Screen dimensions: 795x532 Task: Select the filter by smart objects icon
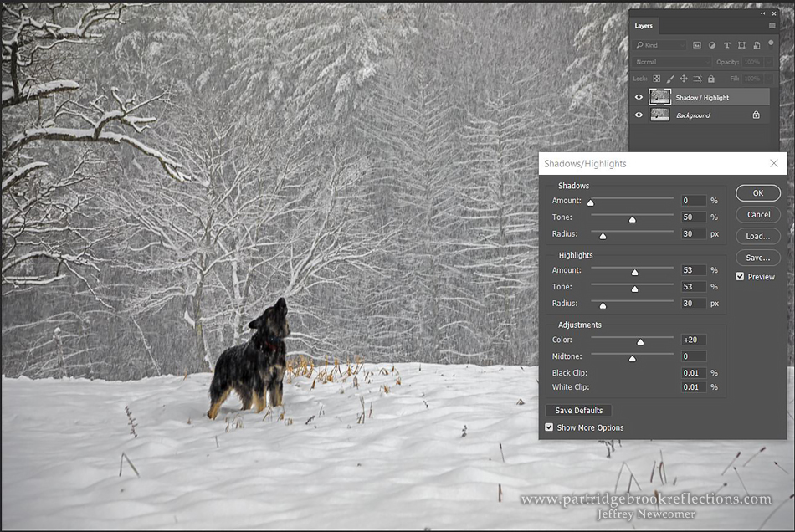757,45
